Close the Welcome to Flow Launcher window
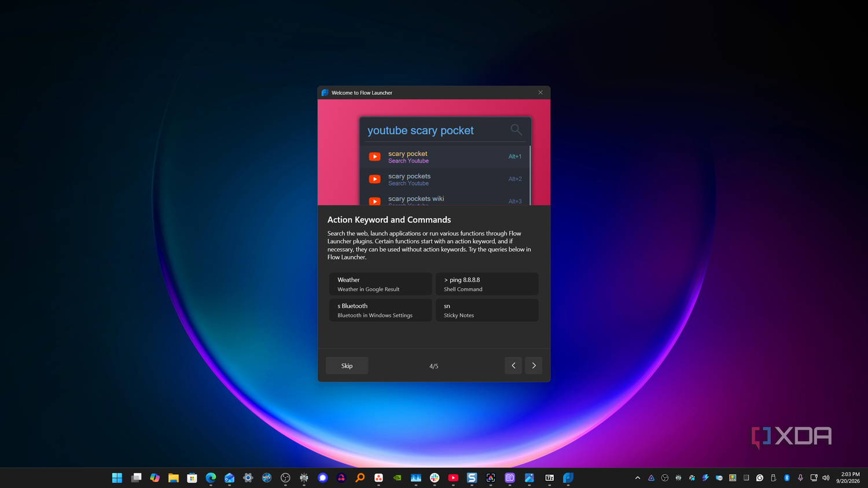This screenshot has height=488, width=868. click(540, 93)
